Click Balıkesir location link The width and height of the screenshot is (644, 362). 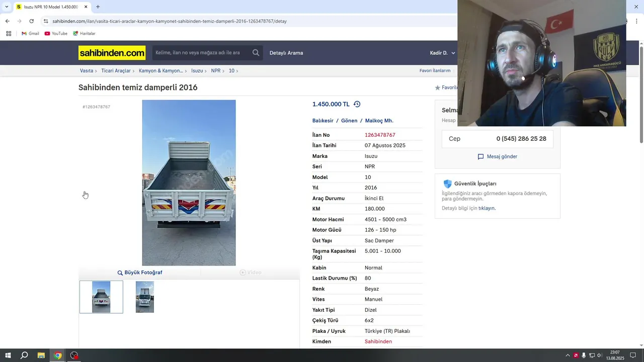point(323,121)
